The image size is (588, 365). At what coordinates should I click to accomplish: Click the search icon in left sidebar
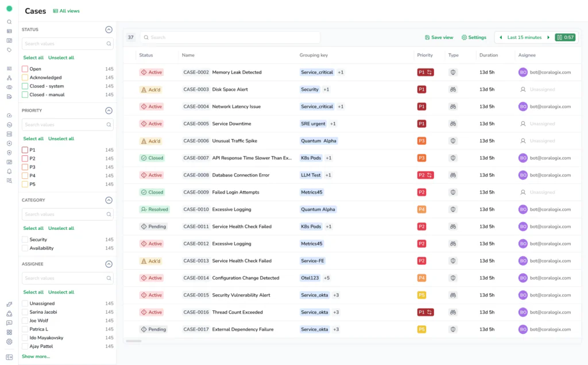(9, 22)
